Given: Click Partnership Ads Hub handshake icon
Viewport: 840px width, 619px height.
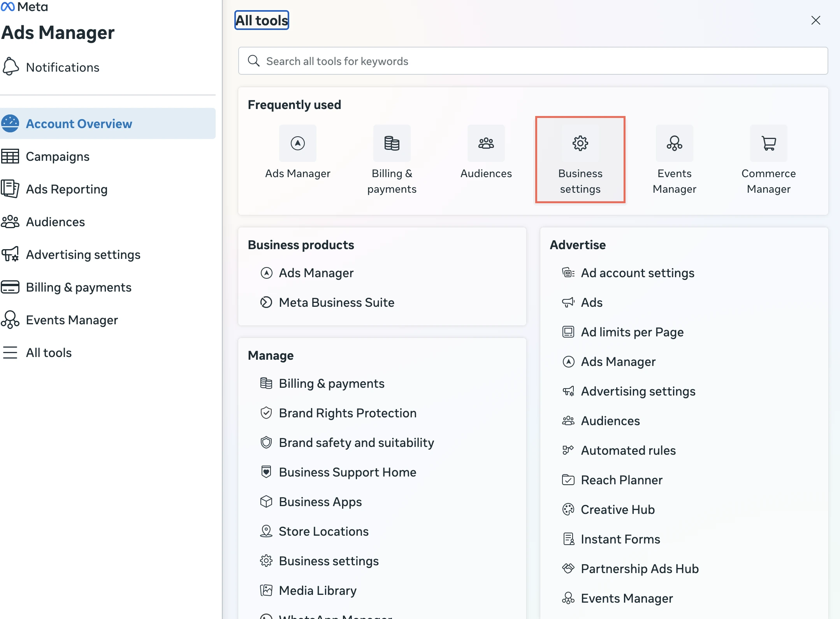Looking at the screenshot, I should 568,568.
